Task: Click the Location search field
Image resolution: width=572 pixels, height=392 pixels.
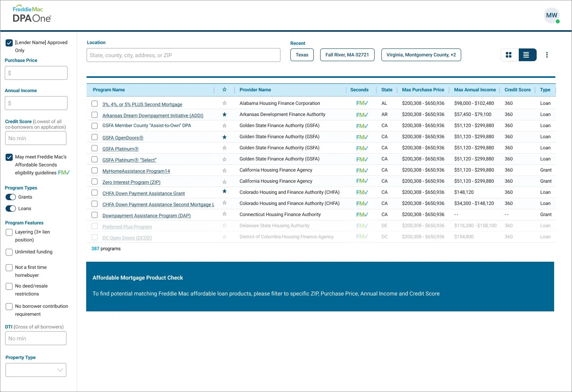Action: pos(184,55)
